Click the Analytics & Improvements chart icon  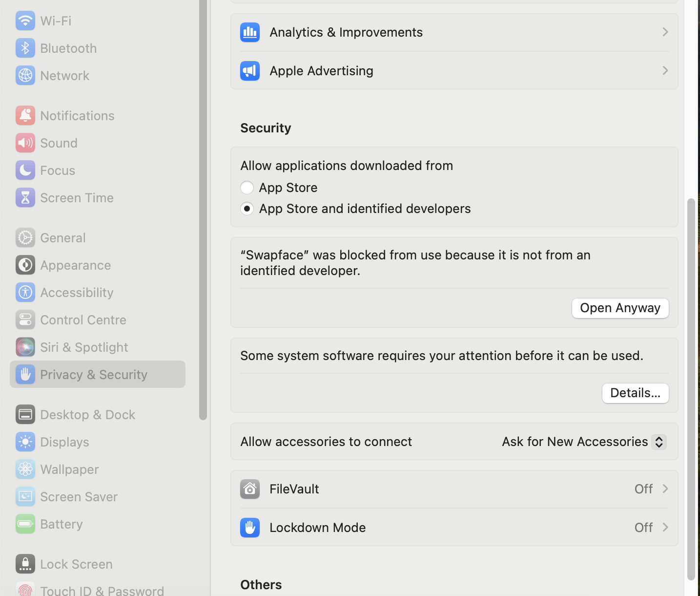[x=250, y=32]
